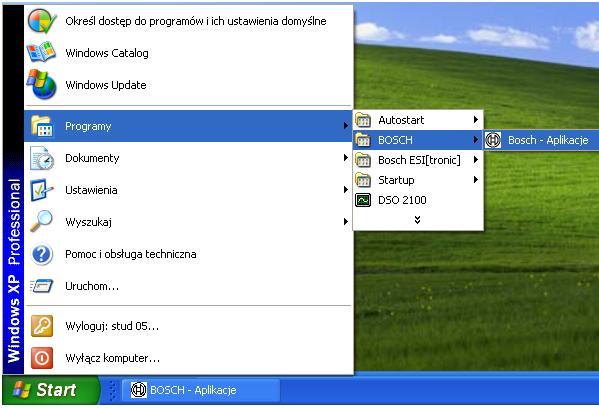
Task: Choose 'Wyloguj: stud 05...' entry
Action: pos(188,326)
